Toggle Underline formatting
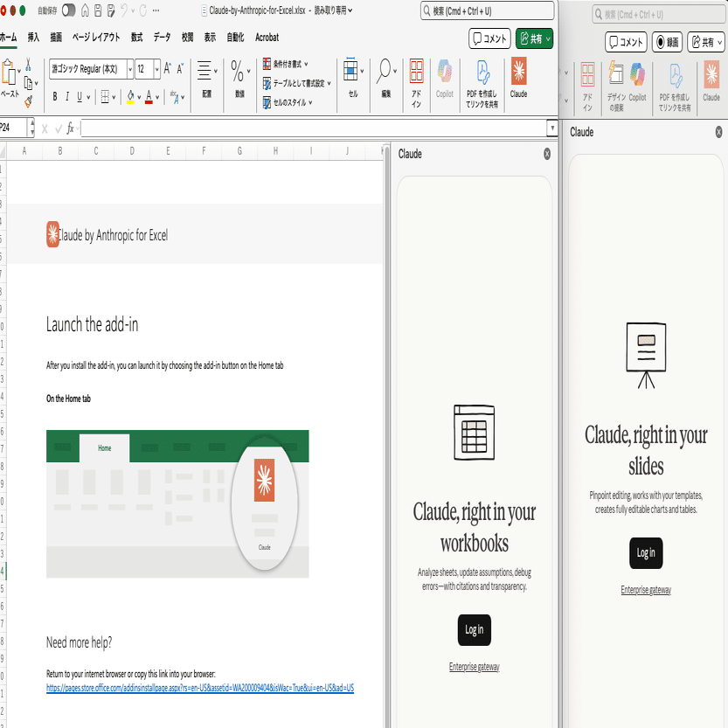Image resolution: width=728 pixels, height=728 pixels. pos(80,96)
